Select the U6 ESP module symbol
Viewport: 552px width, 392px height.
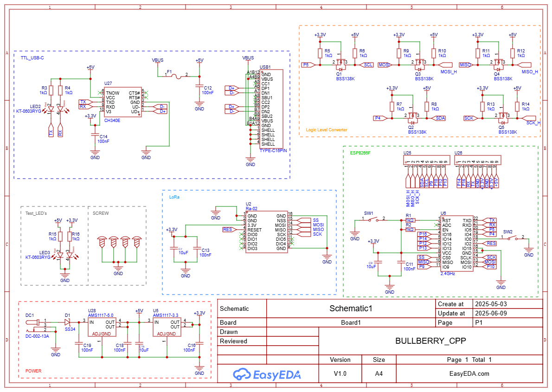(457, 244)
